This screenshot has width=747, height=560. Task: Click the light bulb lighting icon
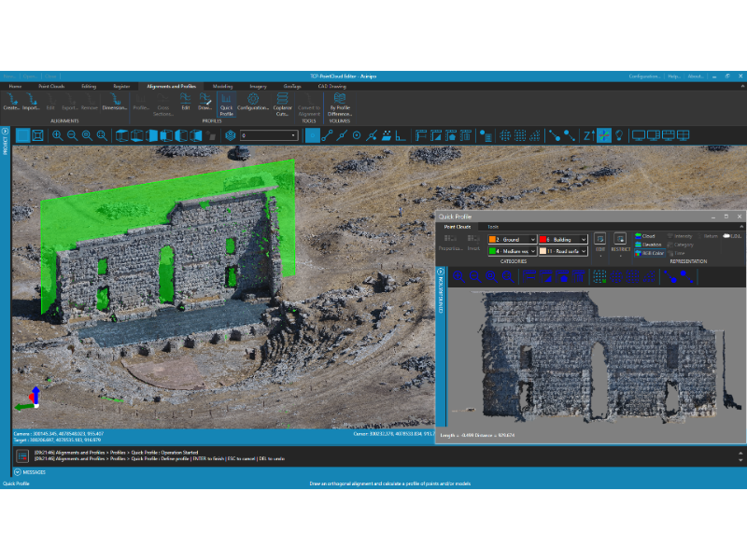(619, 135)
